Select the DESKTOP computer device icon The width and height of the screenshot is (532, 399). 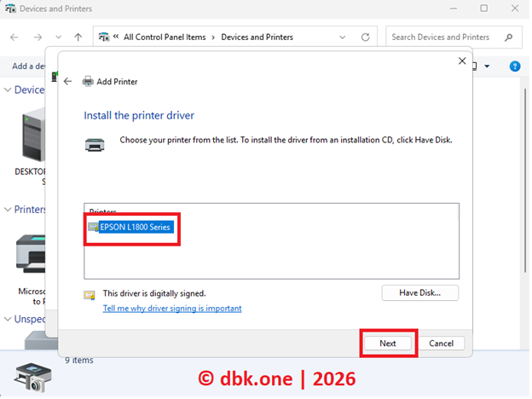(x=32, y=136)
